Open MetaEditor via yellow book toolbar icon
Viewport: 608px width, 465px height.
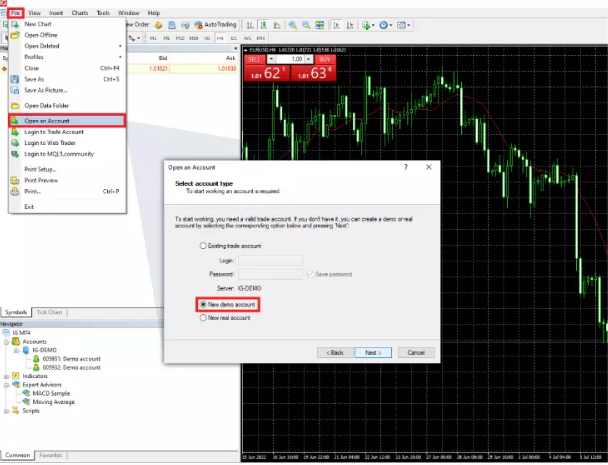click(158, 25)
